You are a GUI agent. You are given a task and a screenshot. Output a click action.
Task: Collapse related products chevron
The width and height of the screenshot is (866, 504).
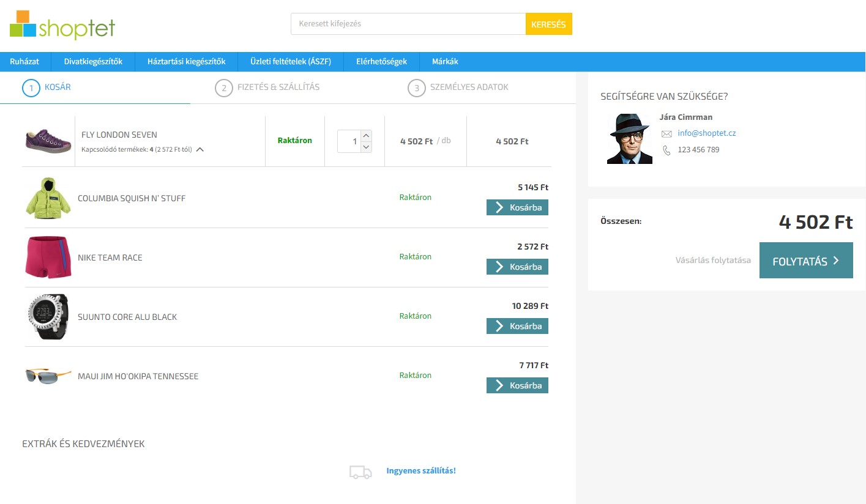(x=200, y=149)
